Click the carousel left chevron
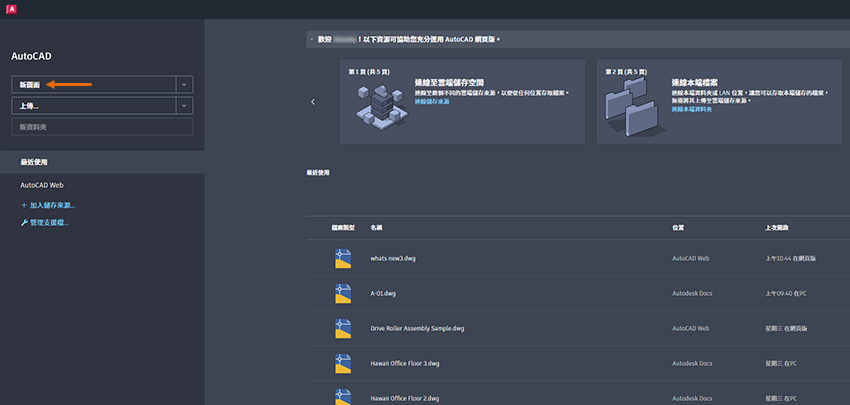Image resolution: width=850 pixels, height=405 pixels. (313, 102)
